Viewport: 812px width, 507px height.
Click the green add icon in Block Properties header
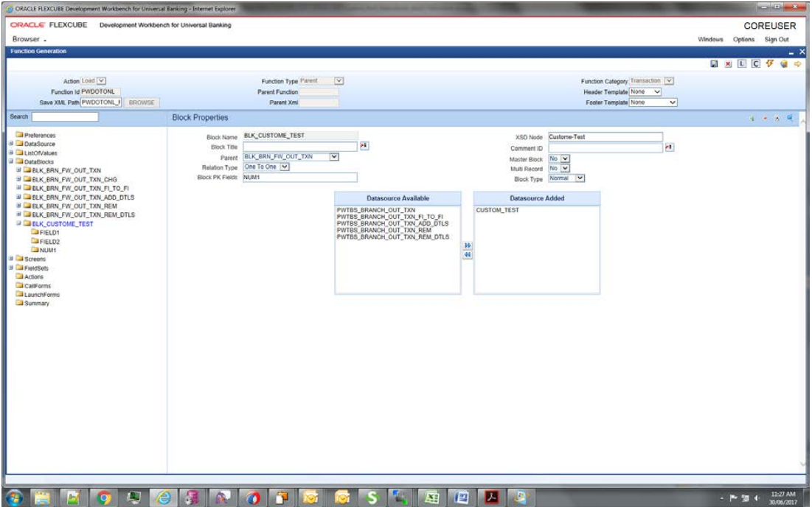pos(752,119)
